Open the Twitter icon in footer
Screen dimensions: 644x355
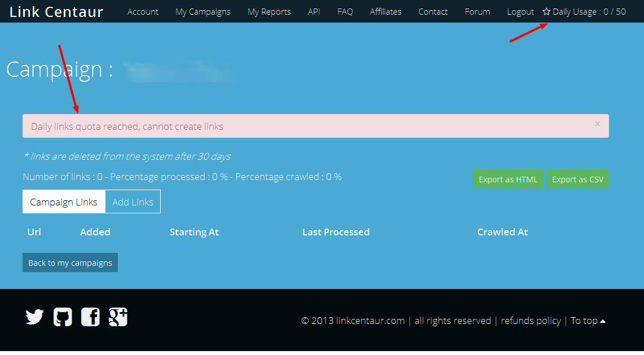(34, 317)
